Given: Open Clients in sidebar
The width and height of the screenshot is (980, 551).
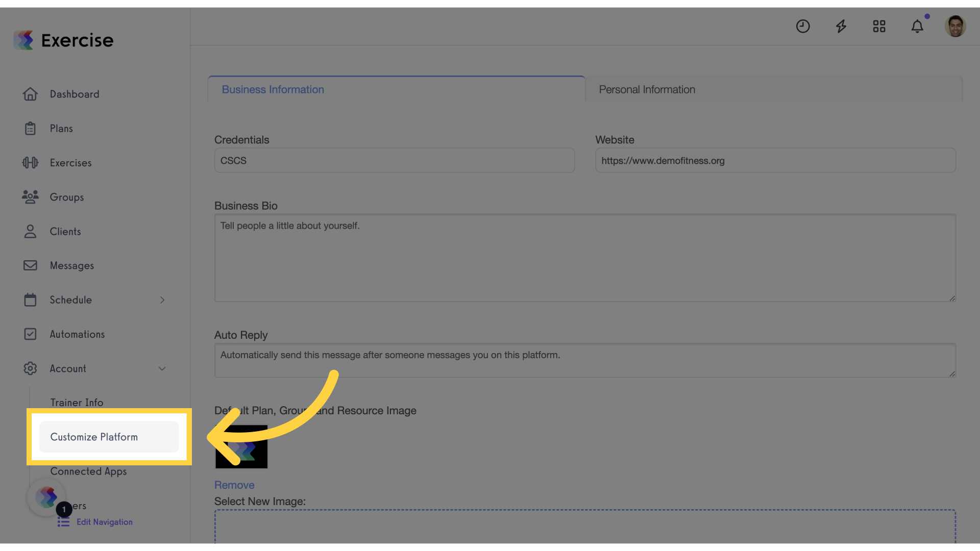Looking at the screenshot, I should pyautogui.click(x=65, y=231).
